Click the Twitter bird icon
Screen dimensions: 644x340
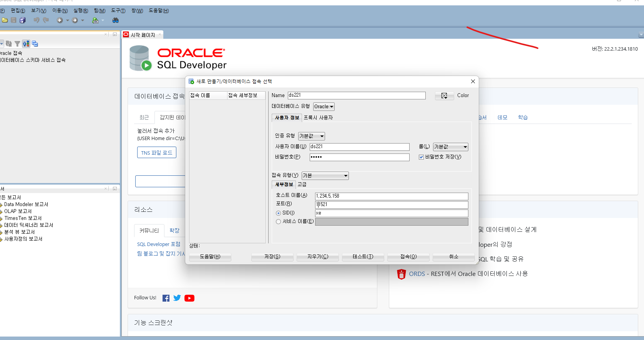(x=177, y=298)
